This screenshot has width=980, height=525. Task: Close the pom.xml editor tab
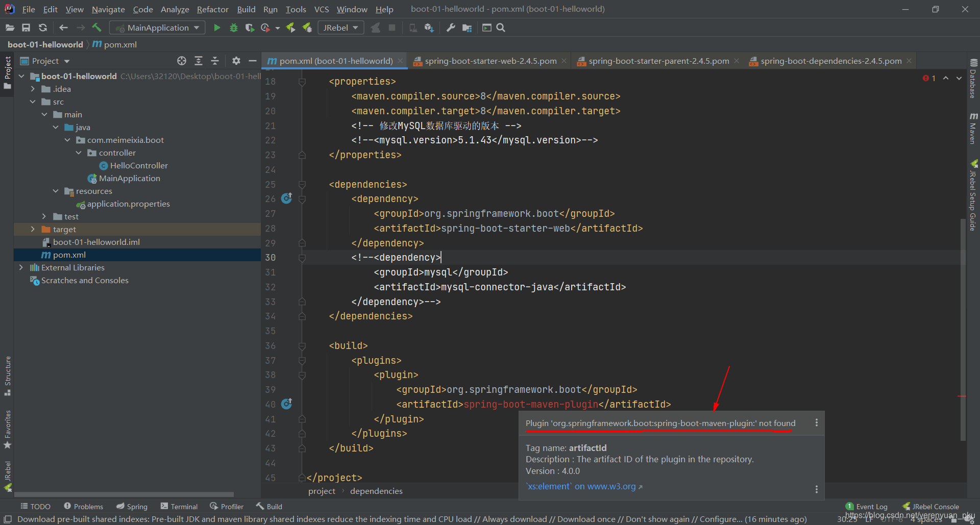[400, 61]
